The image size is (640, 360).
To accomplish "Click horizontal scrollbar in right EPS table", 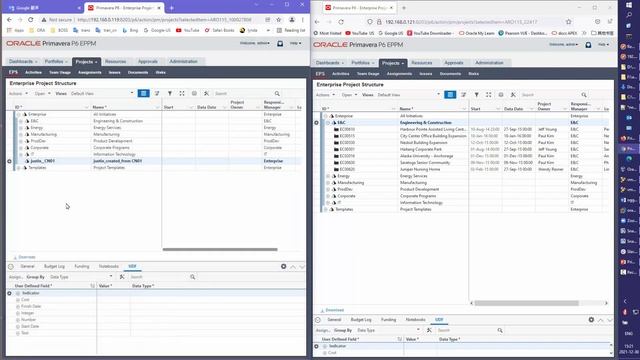I will click(527, 303).
